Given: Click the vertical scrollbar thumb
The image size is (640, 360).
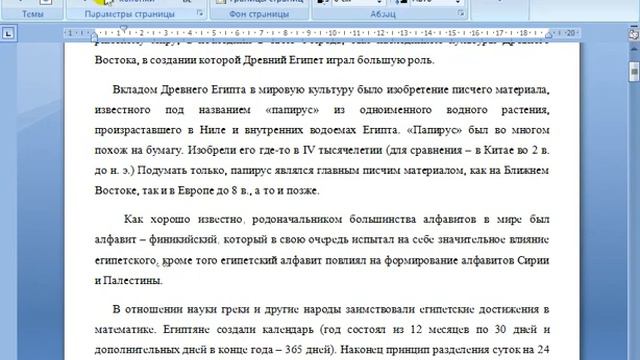Looking at the screenshot, I should [634, 72].
